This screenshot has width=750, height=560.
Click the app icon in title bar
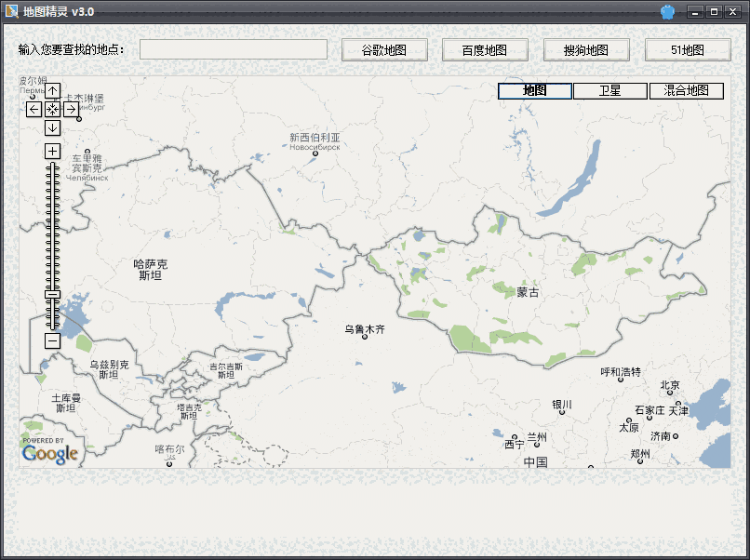click(12, 11)
